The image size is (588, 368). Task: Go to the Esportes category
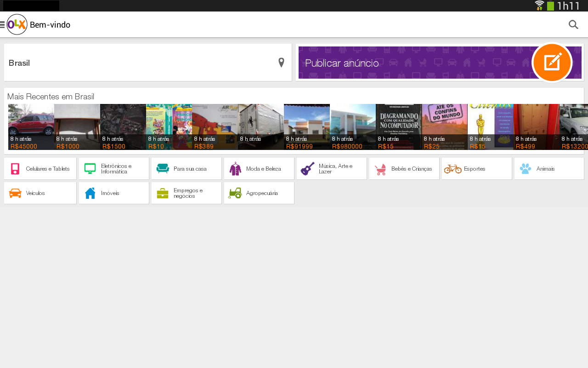pyautogui.click(x=477, y=169)
